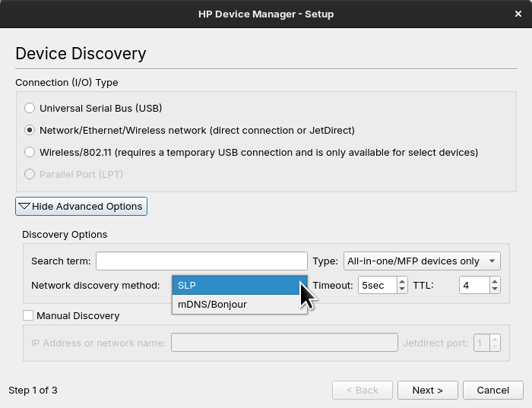Close the HP Device Manager Setup window
The image size is (532, 408).
[518, 14]
